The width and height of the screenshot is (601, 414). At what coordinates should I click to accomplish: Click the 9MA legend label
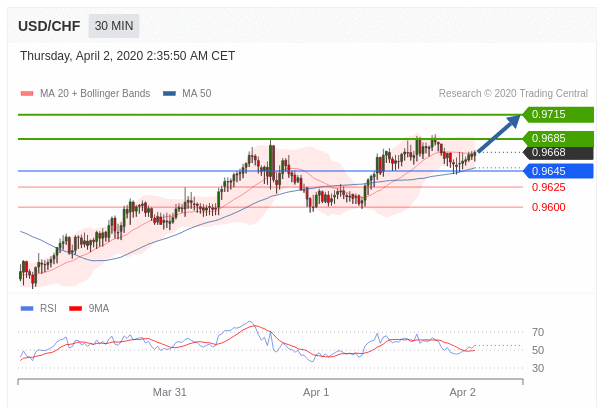click(x=99, y=309)
